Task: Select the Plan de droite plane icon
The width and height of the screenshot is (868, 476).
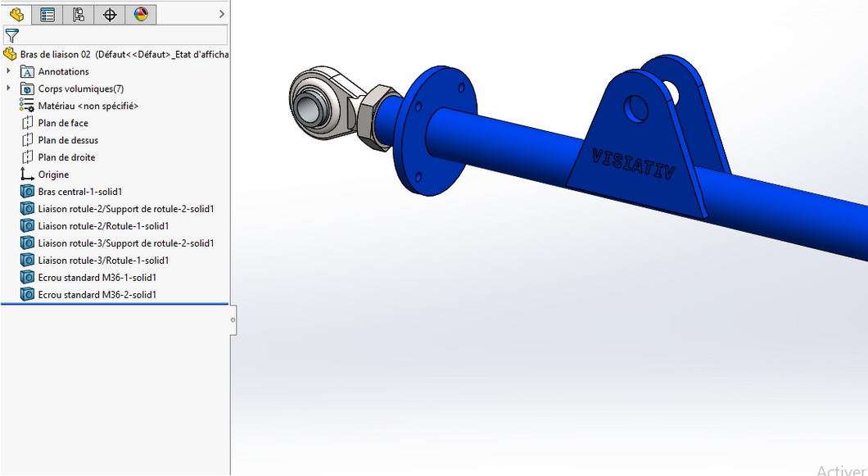Action: [x=27, y=157]
